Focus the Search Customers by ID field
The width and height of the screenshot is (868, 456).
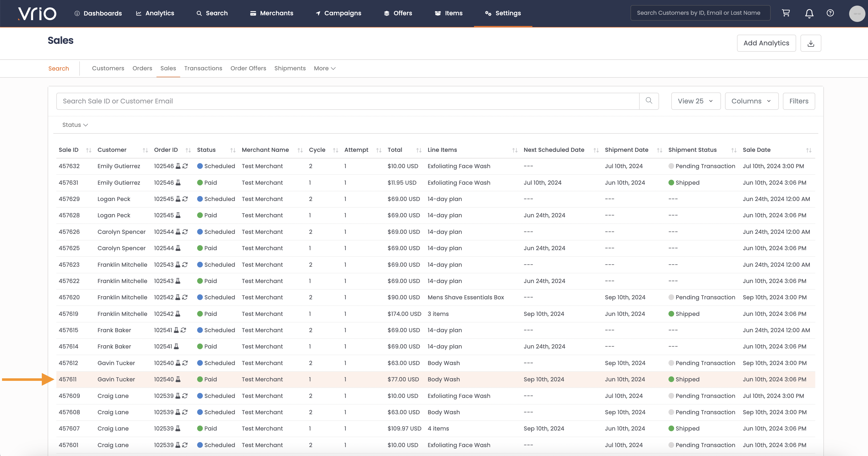coord(700,13)
